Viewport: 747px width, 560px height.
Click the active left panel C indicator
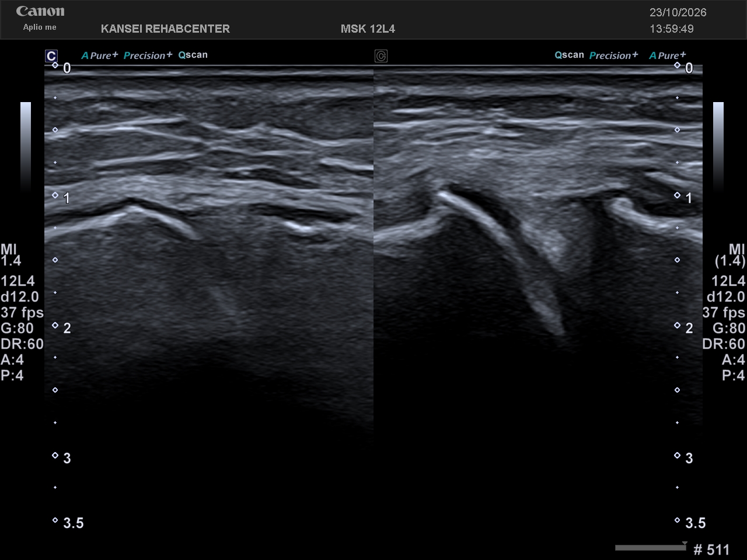coord(51,56)
